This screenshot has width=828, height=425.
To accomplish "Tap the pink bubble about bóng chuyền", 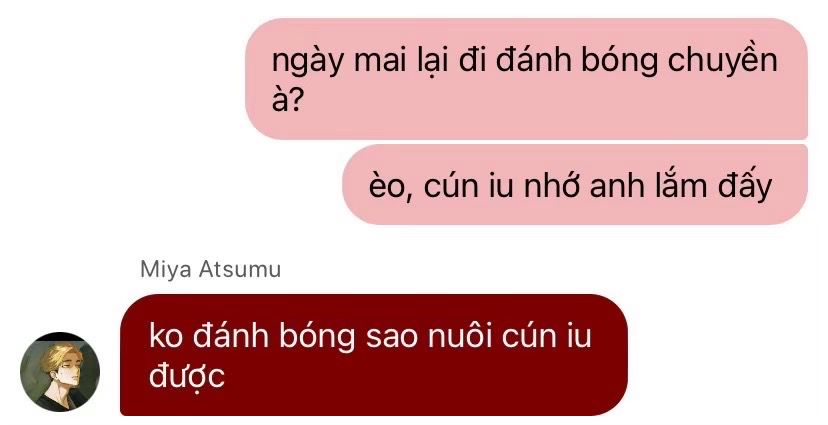I will point(526,79).
